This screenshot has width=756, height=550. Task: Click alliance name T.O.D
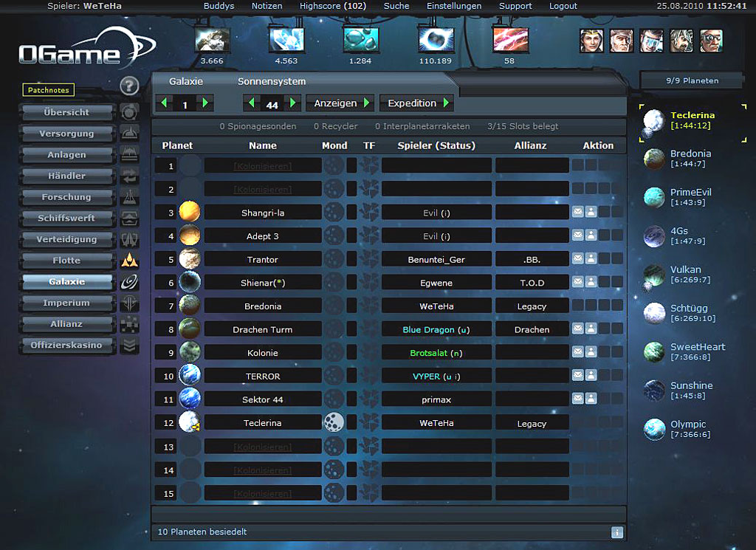(x=532, y=283)
